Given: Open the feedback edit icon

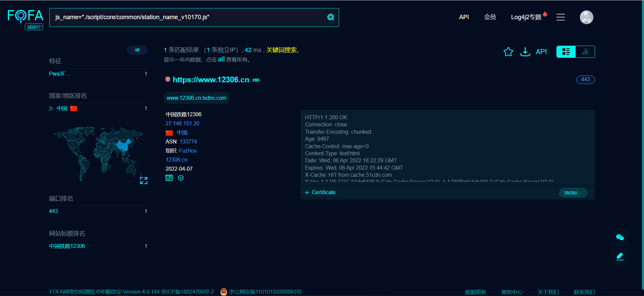Looking at the screenshot, I should tap(620, 256).
